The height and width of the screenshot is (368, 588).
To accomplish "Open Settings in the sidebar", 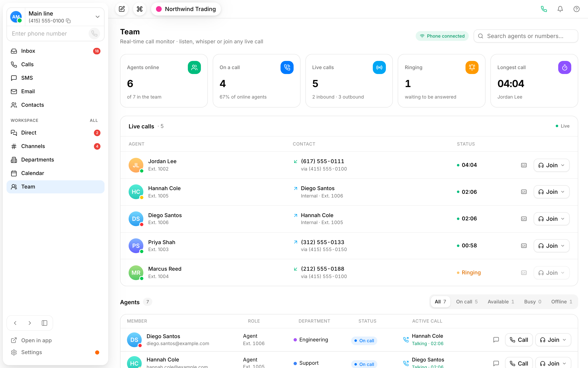I will [x=56, y=352].
